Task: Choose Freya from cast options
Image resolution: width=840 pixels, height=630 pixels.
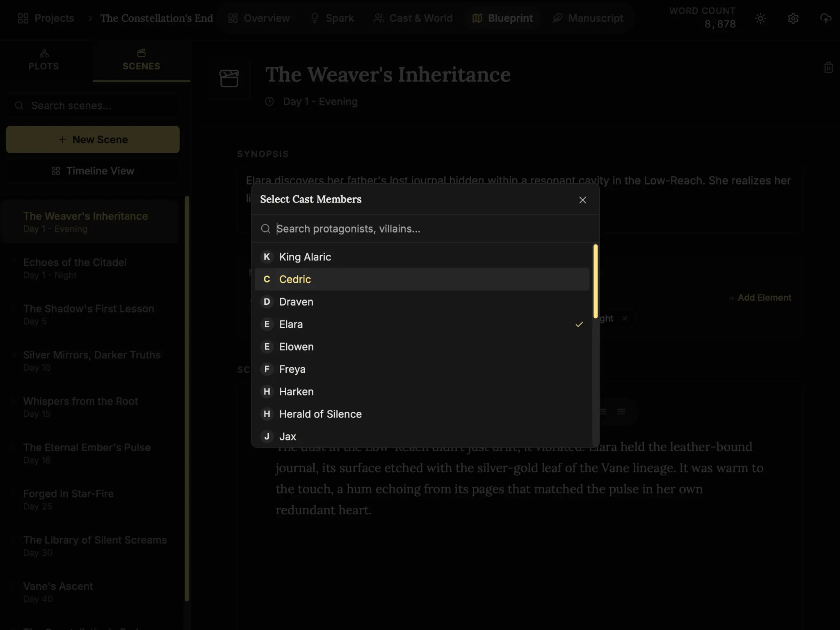Action: tap(422, 369)
